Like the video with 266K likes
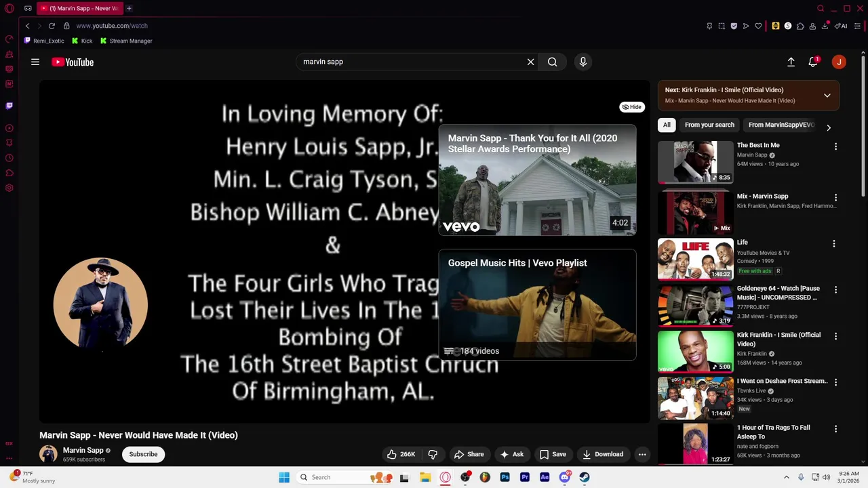Screen dimensions: 868x488 click(401, 454)
